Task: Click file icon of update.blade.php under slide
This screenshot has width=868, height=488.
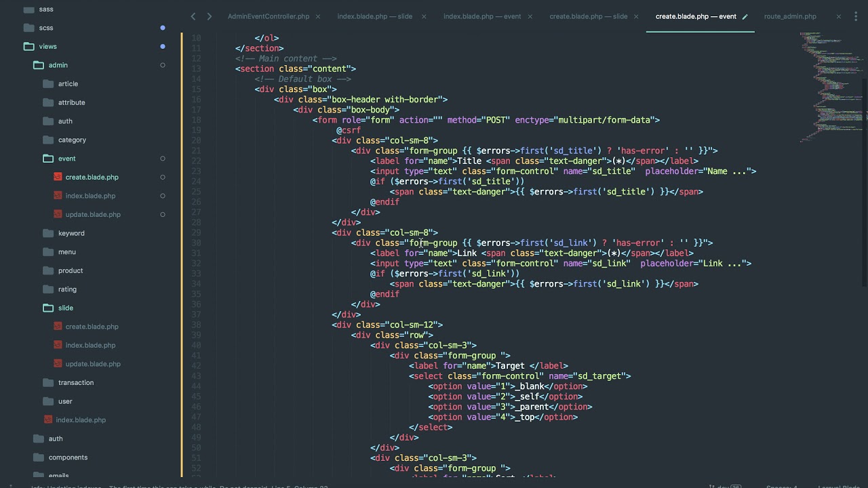Action: coord(58,364)
